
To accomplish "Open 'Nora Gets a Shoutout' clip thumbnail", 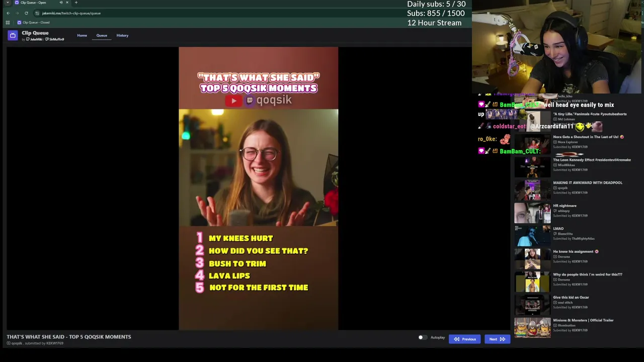I will click(532, 143).
